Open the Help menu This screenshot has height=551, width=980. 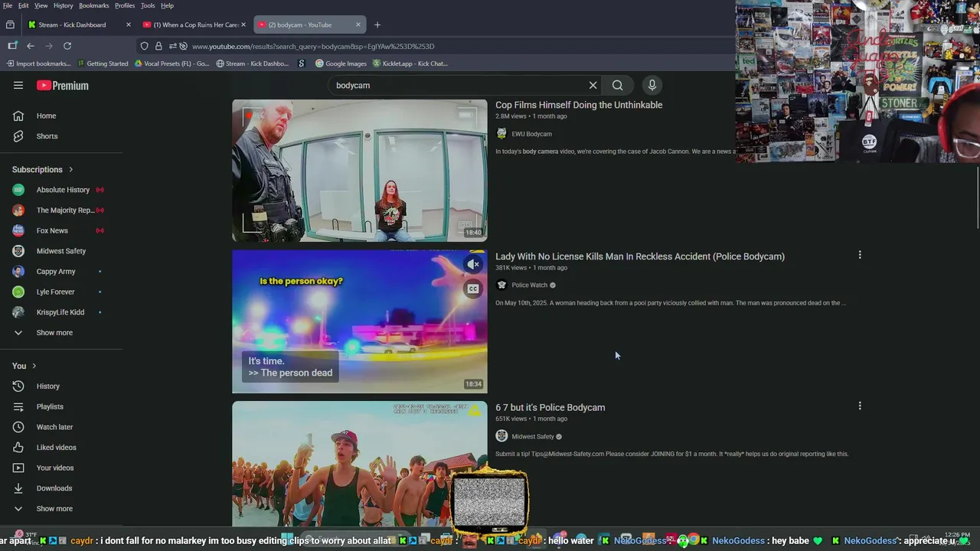(167, 5)
